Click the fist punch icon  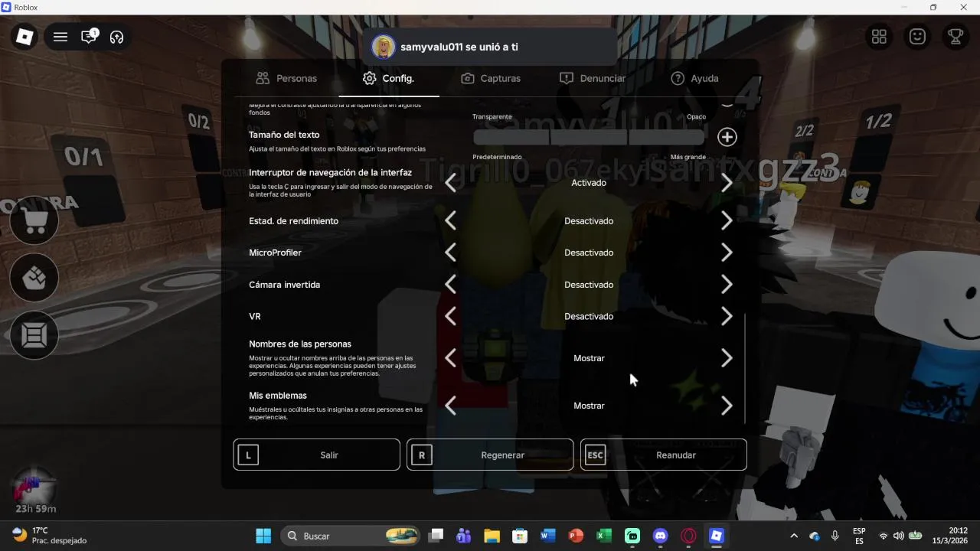click(34, 278)
